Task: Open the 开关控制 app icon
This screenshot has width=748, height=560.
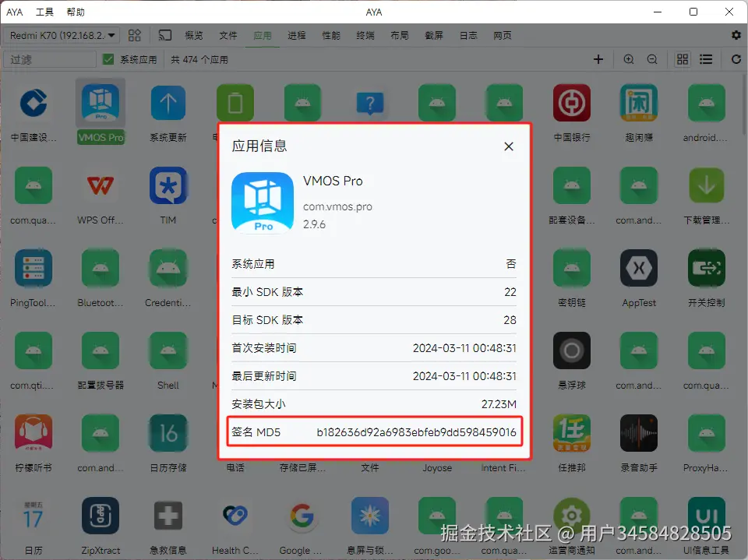Action: coord(707,268)
